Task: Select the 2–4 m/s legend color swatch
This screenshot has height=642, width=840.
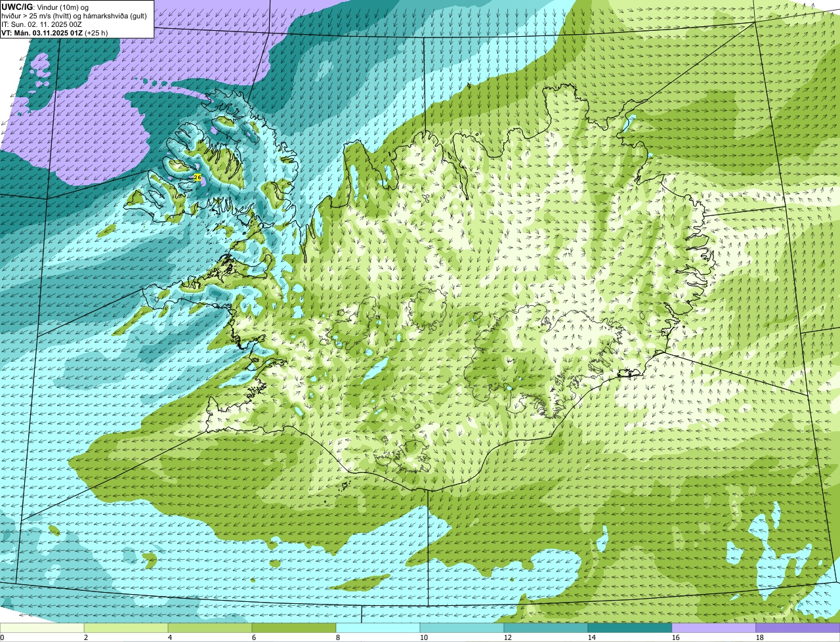Action: [126, 628]
